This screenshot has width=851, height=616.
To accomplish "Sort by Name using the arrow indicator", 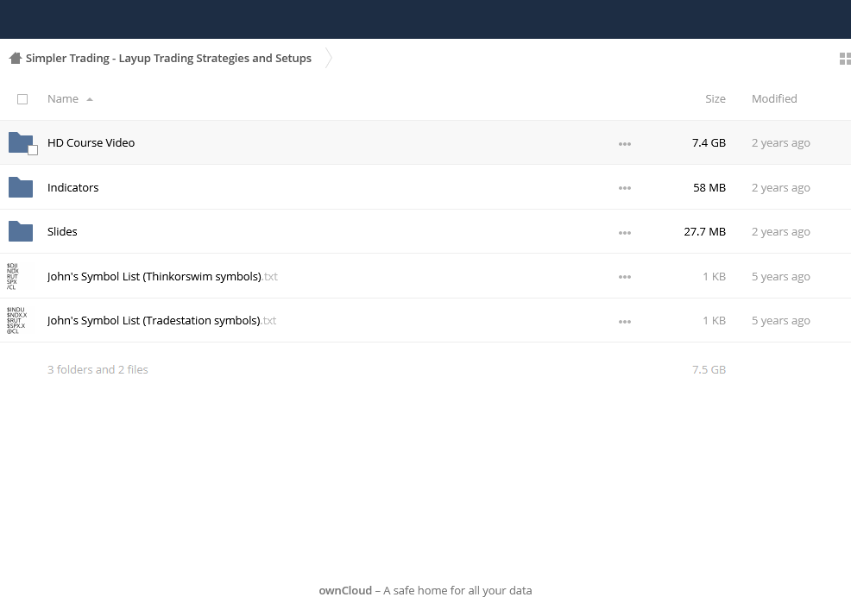I will point(90,99).
